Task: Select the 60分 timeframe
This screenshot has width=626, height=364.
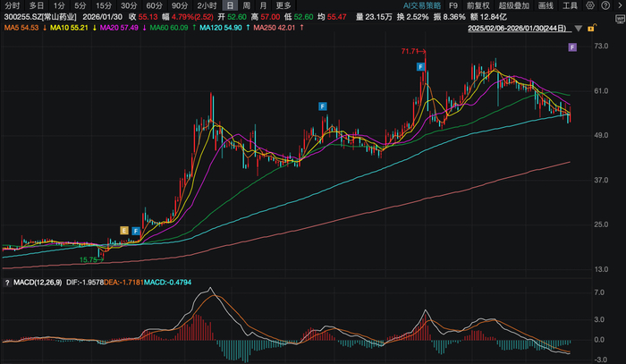Action: pyautogui.click(x=154, y=5)
